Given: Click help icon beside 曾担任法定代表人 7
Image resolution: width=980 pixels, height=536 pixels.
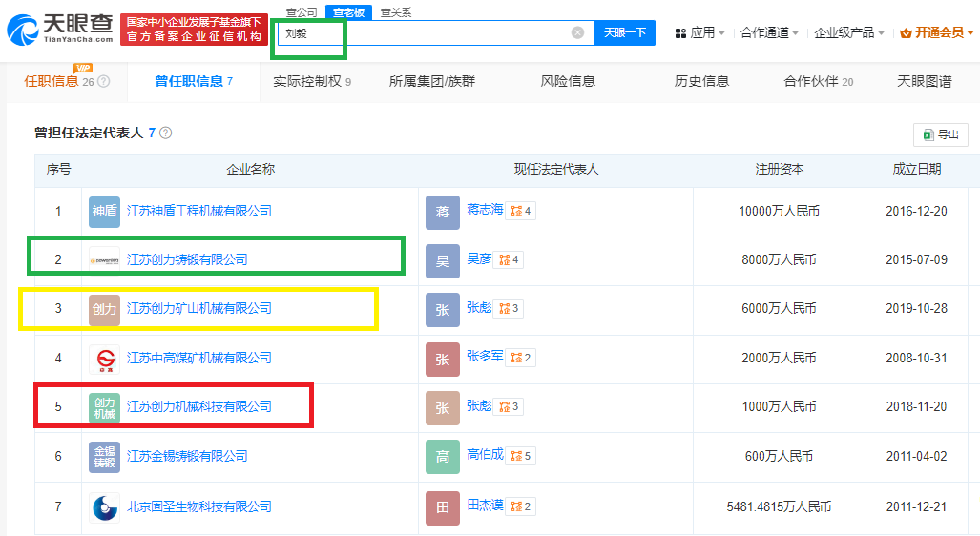Looking at the screenshot, I should [x=165, y=134].
